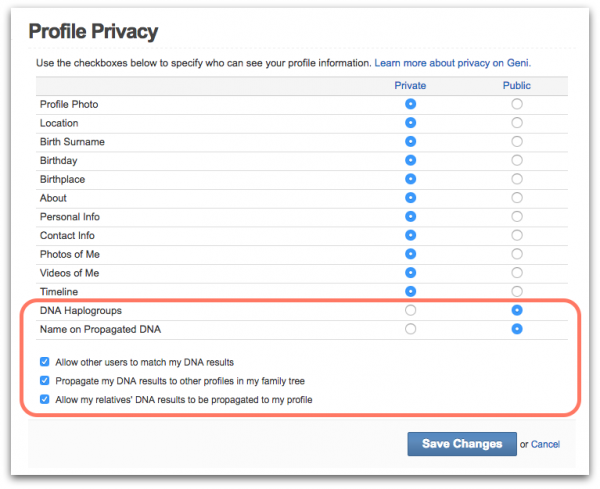Open Learn more about privacy on Geni

coord(452,63)
